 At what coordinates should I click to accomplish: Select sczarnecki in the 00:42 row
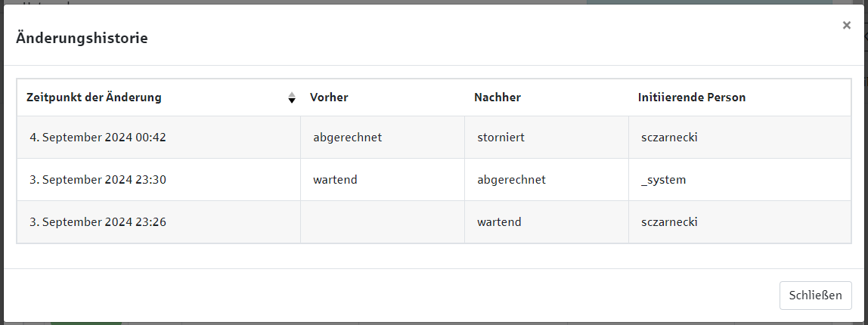pos(669,138)
